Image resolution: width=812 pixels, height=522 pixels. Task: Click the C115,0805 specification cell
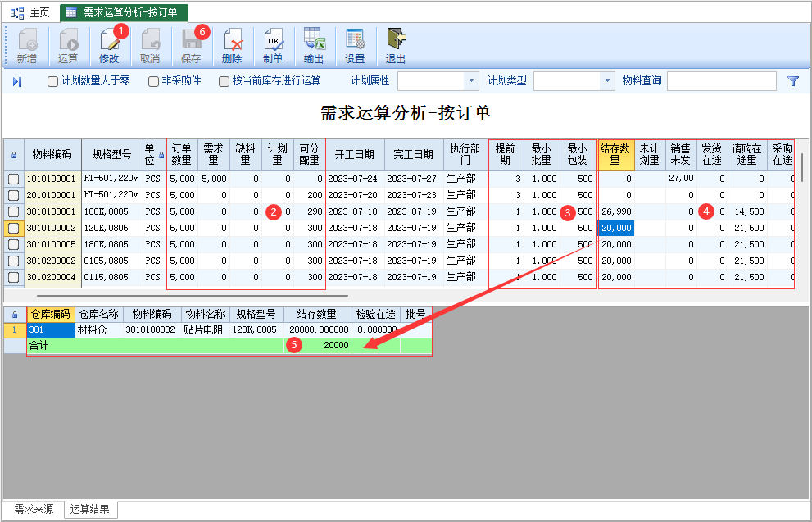click(x=112, y=278)
